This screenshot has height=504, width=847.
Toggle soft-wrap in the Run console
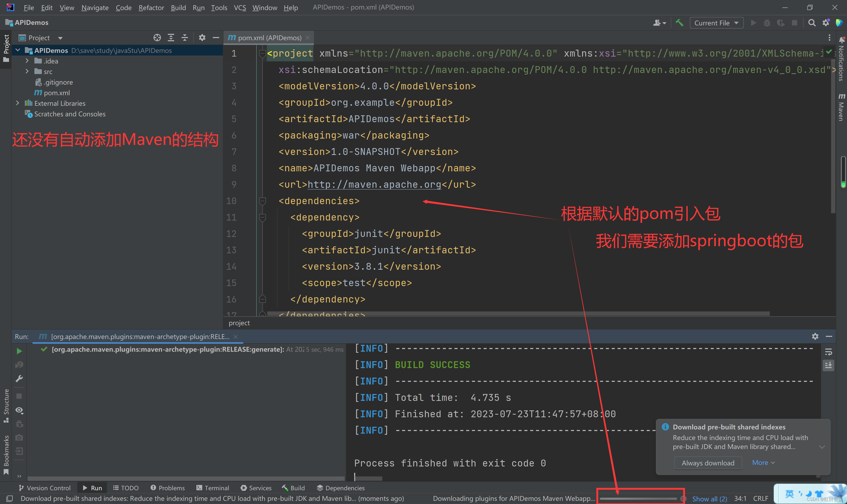[829, 352]
